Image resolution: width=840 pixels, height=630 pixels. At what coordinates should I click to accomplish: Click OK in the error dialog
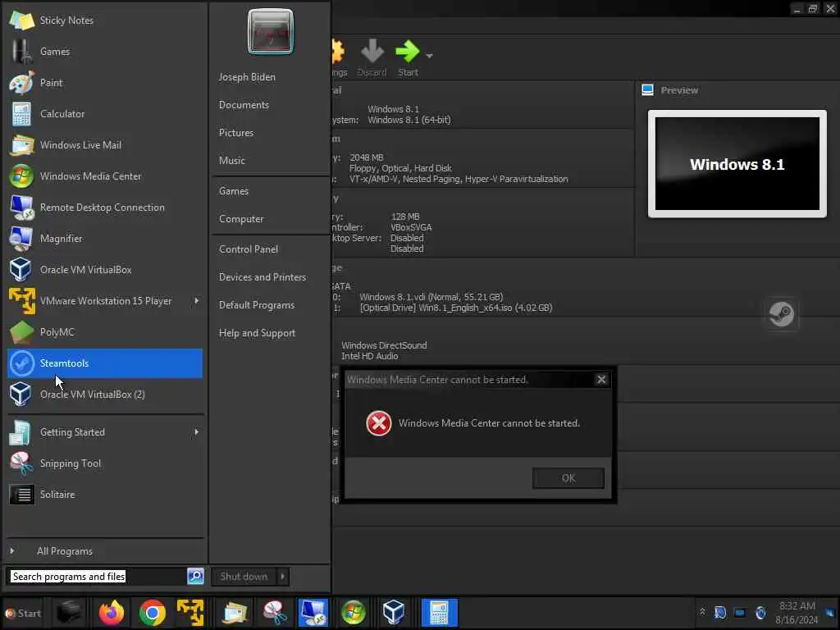click(568, 478)
